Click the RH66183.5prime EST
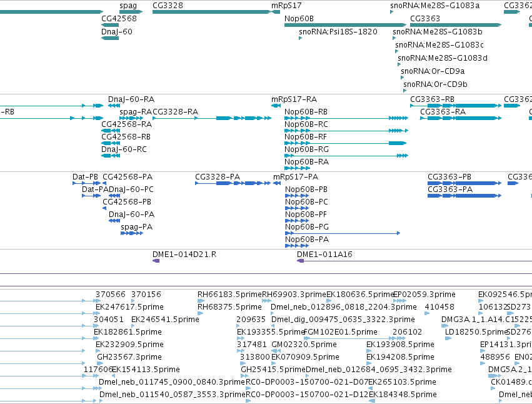This screenshot has width=532, height=404. 201,301
